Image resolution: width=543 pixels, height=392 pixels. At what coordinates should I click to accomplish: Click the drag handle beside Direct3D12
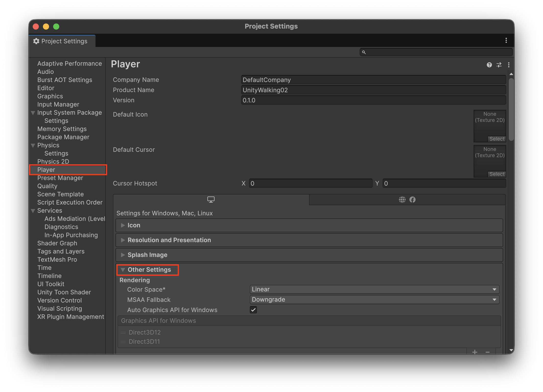coord(123,333)
